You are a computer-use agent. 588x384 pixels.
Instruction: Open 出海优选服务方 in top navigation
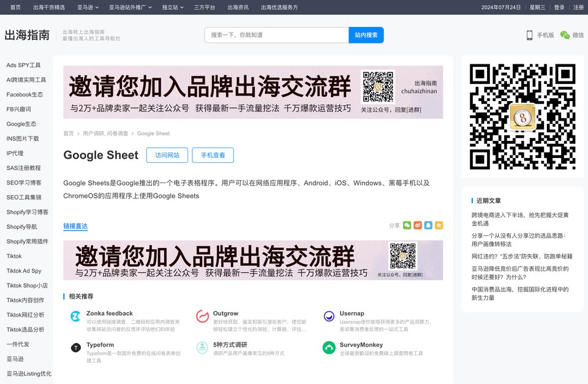click(279, 7)
